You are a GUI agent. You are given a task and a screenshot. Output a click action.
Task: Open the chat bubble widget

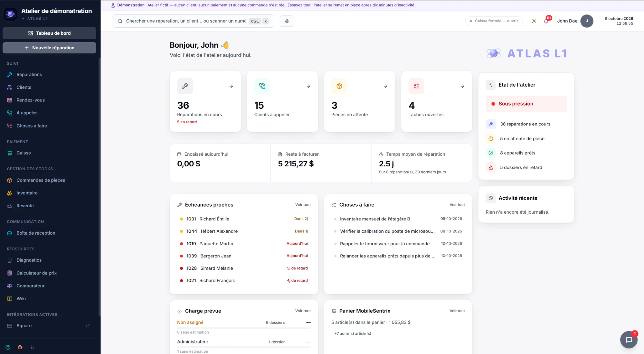click(629, 340)
